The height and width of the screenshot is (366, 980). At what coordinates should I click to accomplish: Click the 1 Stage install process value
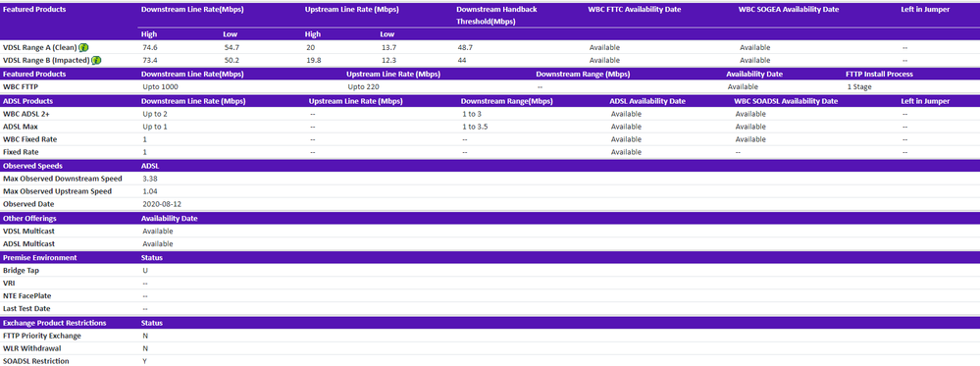[x=859, y=87]
